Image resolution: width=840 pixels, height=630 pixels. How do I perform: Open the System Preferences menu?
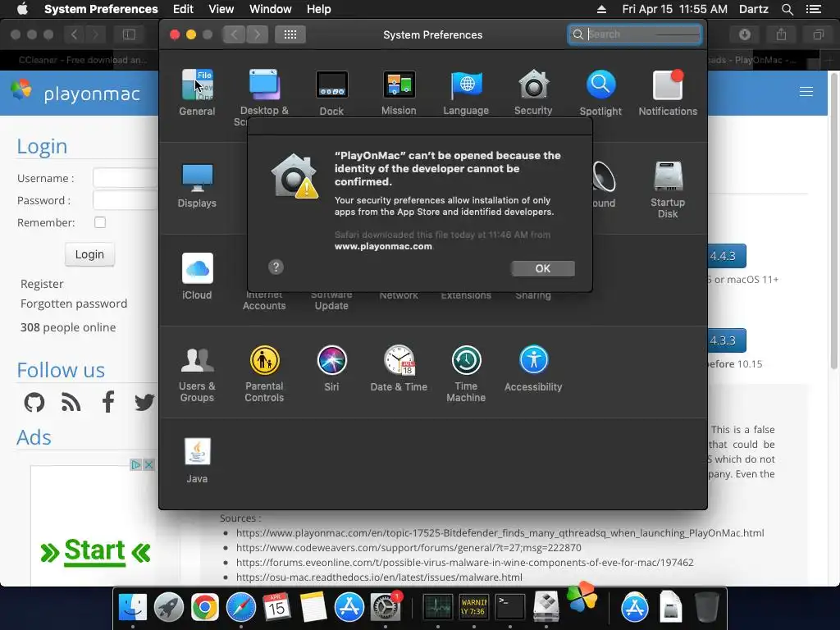coord(101,9)
